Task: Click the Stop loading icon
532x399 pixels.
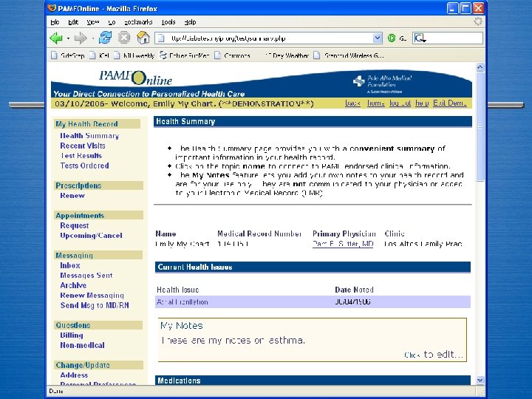Action: (124, 38)
